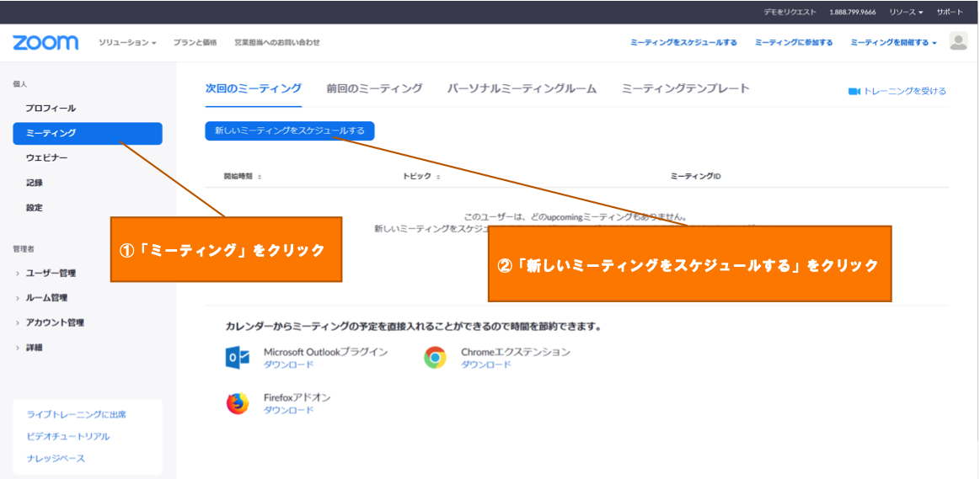Click the Chrome extension icon
980x479 pixels.
(x=435, y=358)
